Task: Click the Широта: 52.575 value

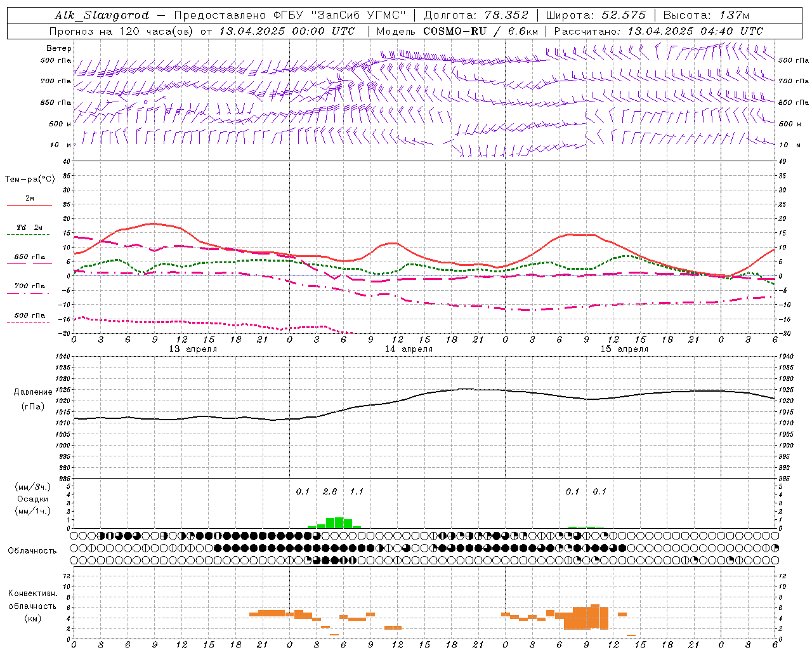Action: coord(596,15)
